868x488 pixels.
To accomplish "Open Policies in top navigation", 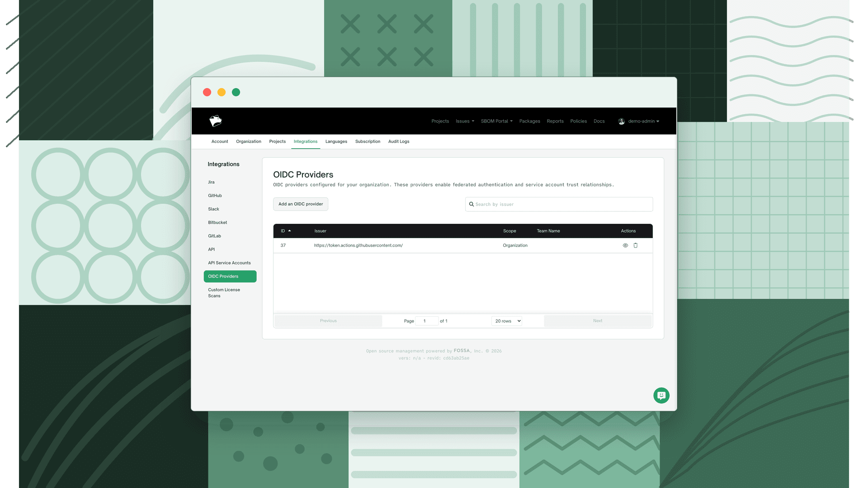I will coord(578,121).
